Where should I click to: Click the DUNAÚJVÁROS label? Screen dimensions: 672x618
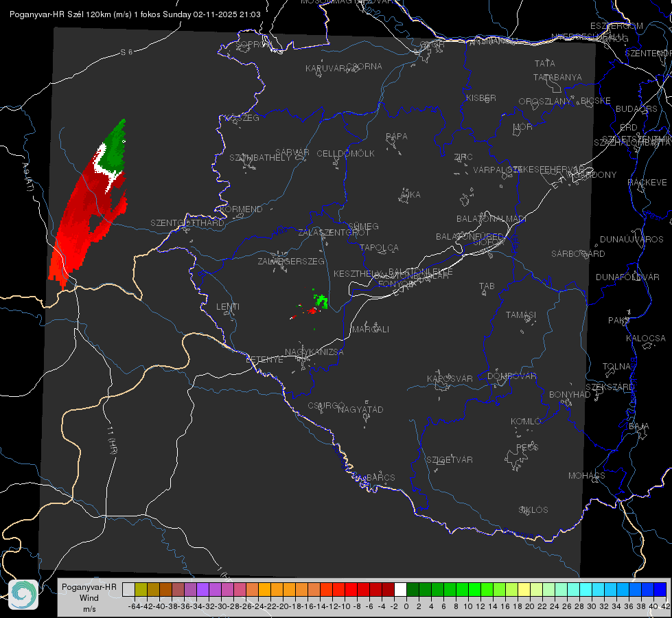coord(632,240)
